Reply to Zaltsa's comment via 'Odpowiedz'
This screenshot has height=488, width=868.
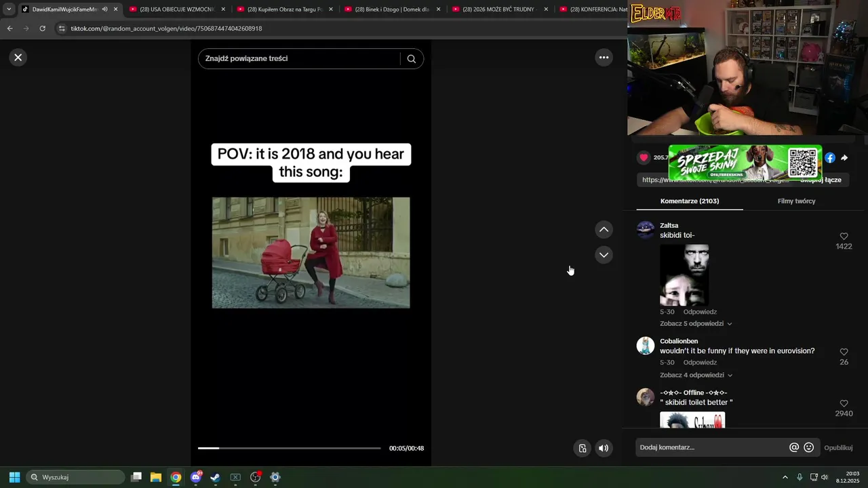coord(700,312)
